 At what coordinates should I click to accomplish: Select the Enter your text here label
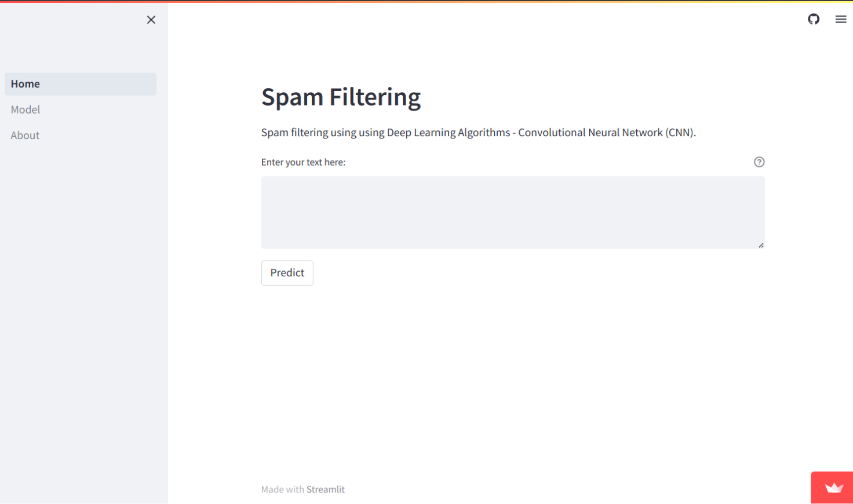coord(303,162)
